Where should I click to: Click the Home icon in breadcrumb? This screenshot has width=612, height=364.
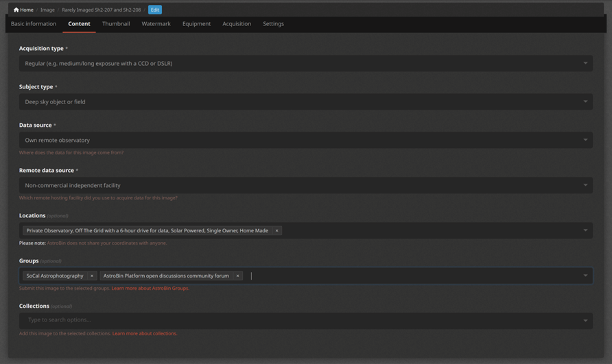tap(16, 10)
